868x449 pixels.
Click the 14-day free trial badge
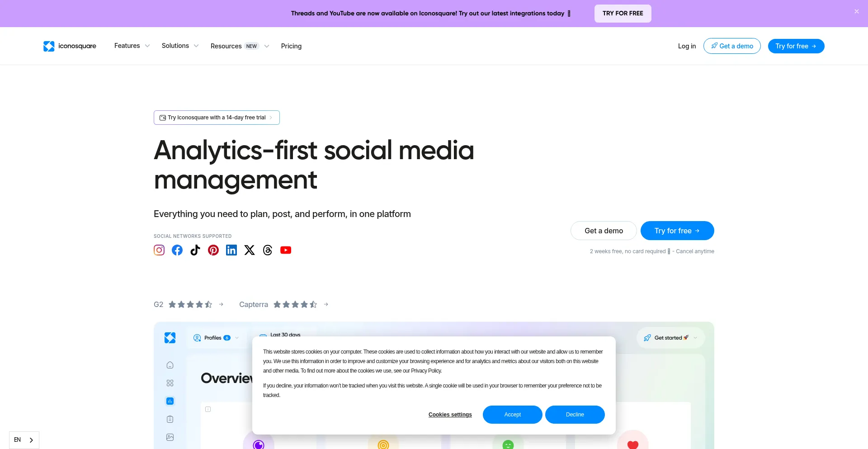pos(217,118)
